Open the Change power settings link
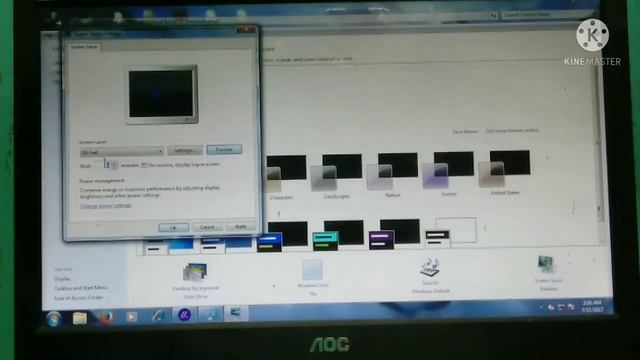 coord(105,206)
